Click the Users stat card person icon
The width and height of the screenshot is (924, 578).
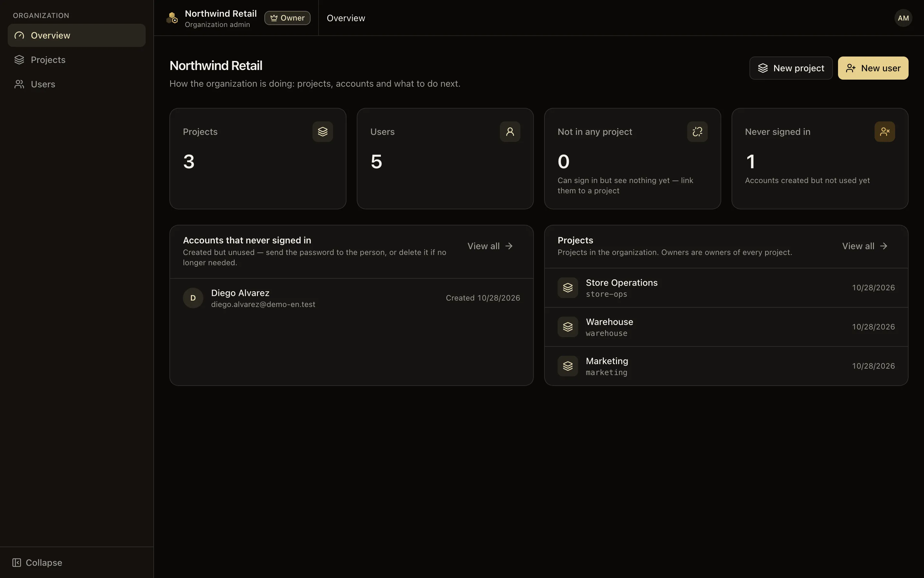(x=510, y=132)
